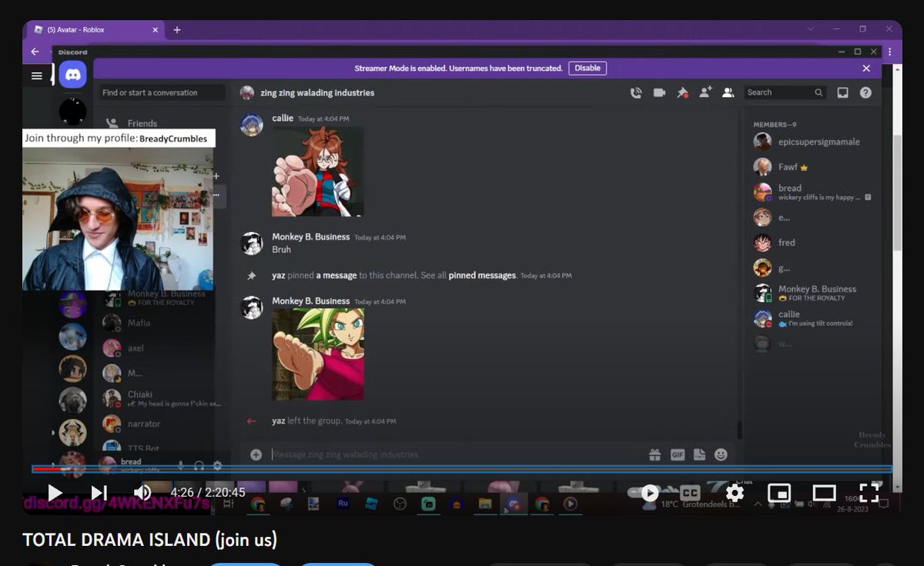The width and height of the screenshot is (924, 566).
Task: Open the GIF picker
Action: coord(678,454)
